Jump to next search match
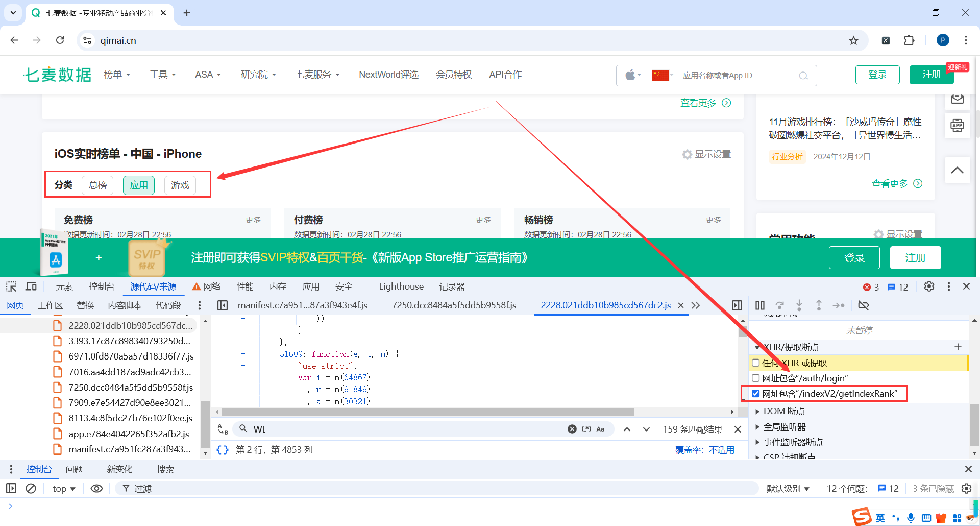980x526 pixels. point(646,429)
